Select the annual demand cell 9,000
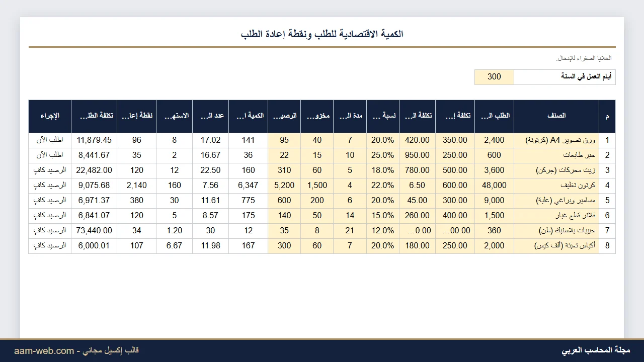644x362 pixels. (x=494, y=201)
